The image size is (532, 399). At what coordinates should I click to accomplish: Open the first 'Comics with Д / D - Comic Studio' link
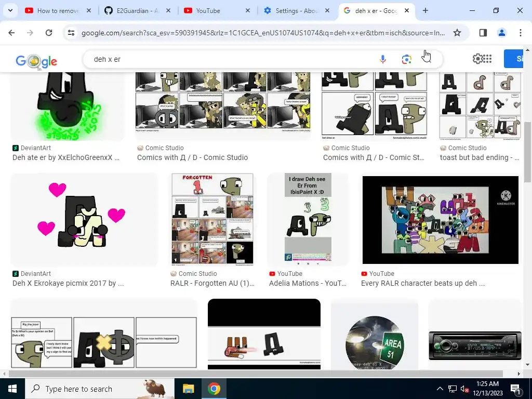point(192,157)
